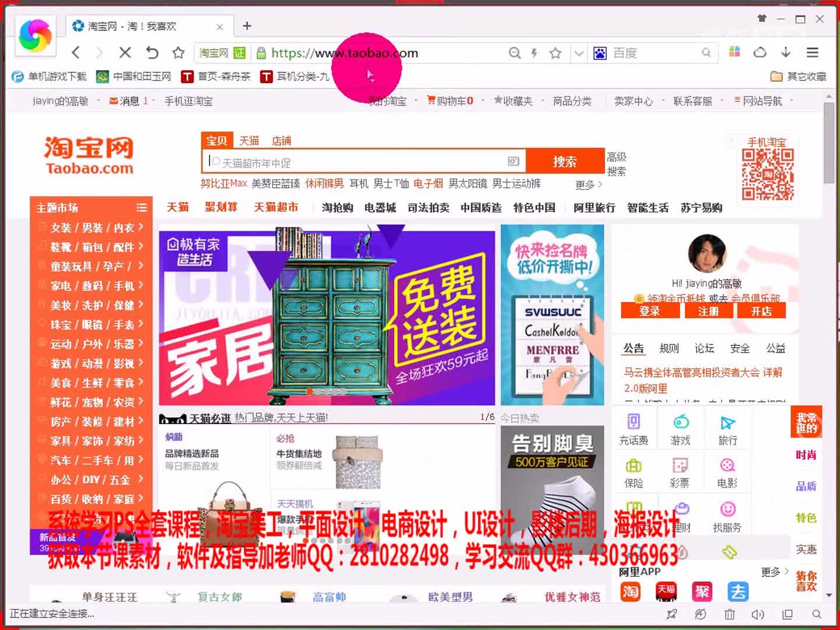This screenshot has height=630, width=840.
Task: Switch to the 规则 notice tab
Action: tap(669, 348)
